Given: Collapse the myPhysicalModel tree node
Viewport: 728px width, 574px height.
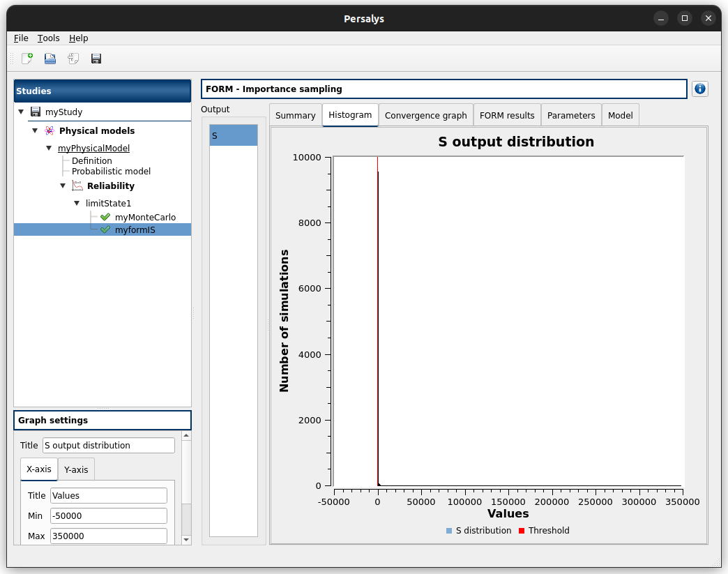Looking at the screenshot, I should (49, 148).
